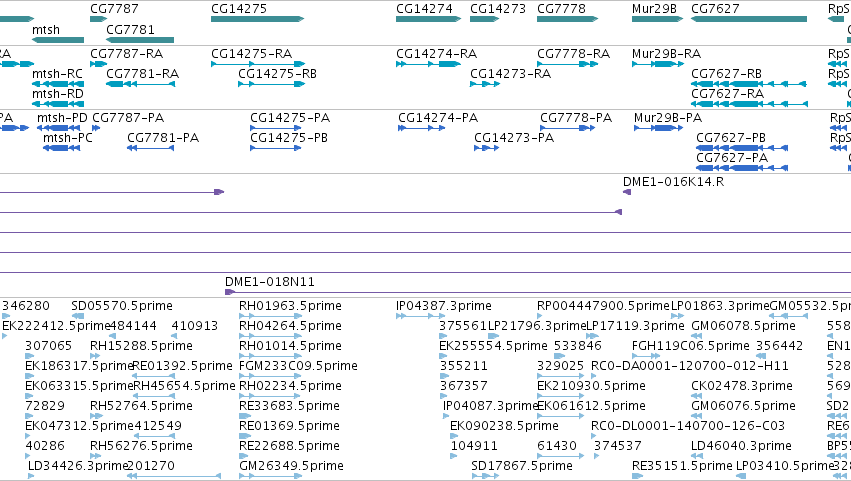Select the CG7778-PA protein label
Image resolution: width=851 pixels, height=481 pixels.
(576, 118)
